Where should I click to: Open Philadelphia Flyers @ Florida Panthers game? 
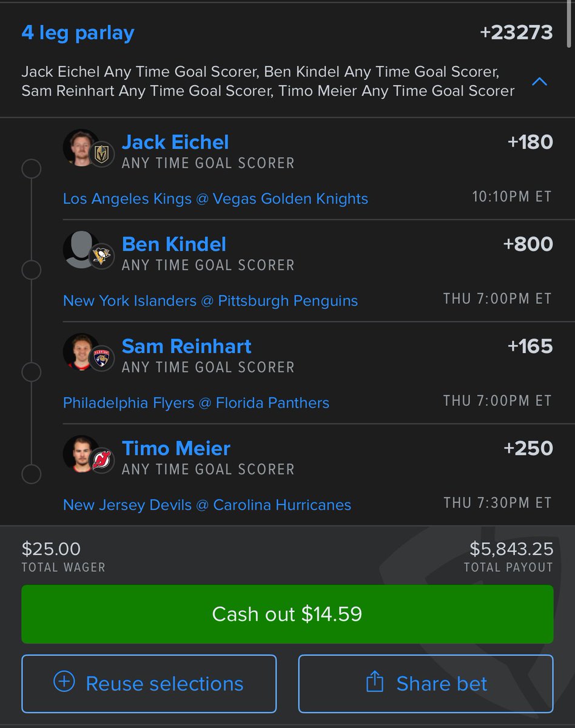(196, 403)
